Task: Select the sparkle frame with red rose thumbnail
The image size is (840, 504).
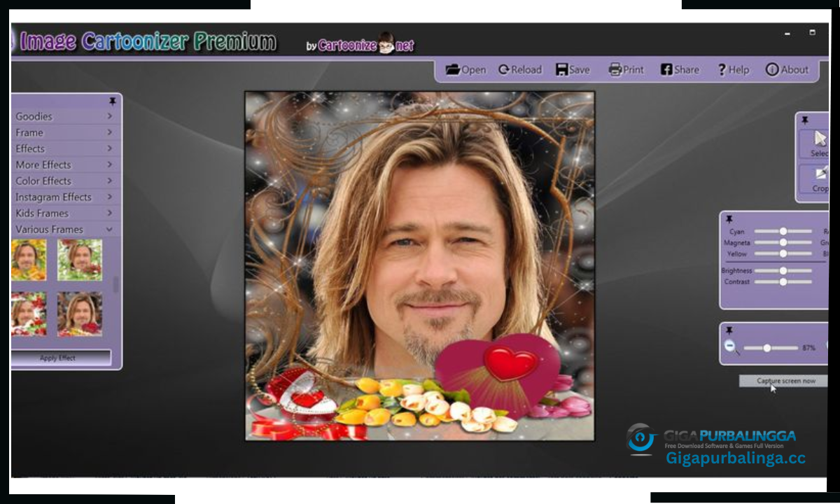Action: (x=80, y=314)
